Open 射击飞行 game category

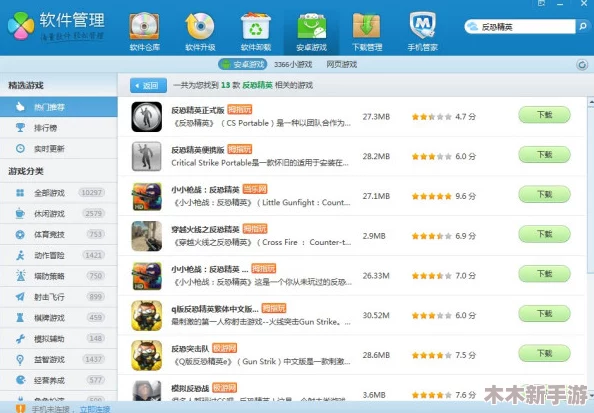click(x=59, y=297)
